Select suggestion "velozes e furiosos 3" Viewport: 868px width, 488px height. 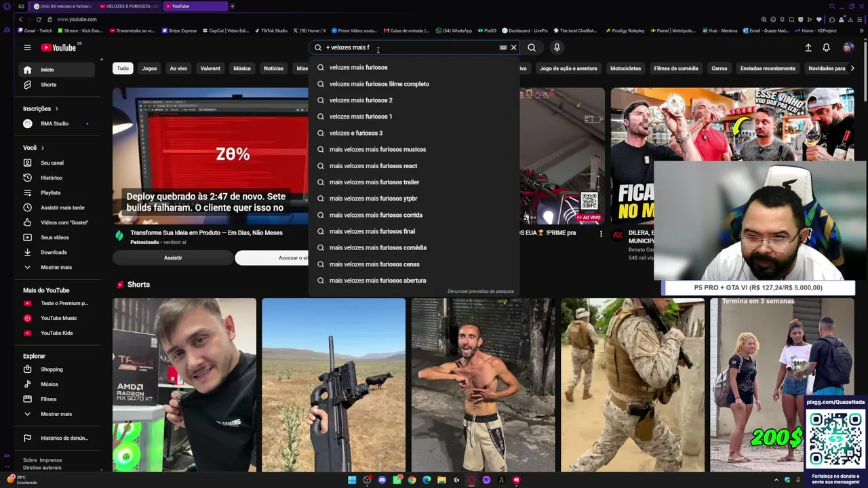[x=414, y=133]
